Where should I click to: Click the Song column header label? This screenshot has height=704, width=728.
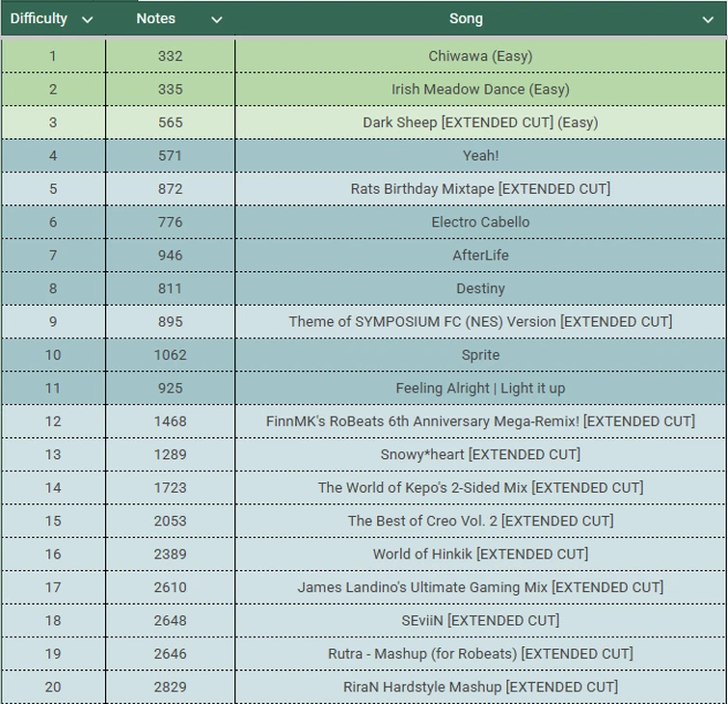466,18
